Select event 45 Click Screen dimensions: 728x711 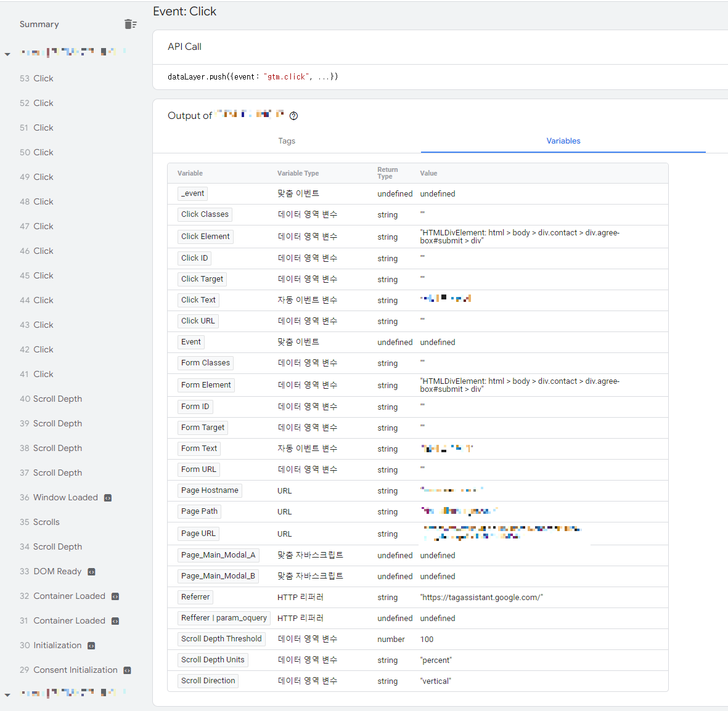[x=37, y=275]
